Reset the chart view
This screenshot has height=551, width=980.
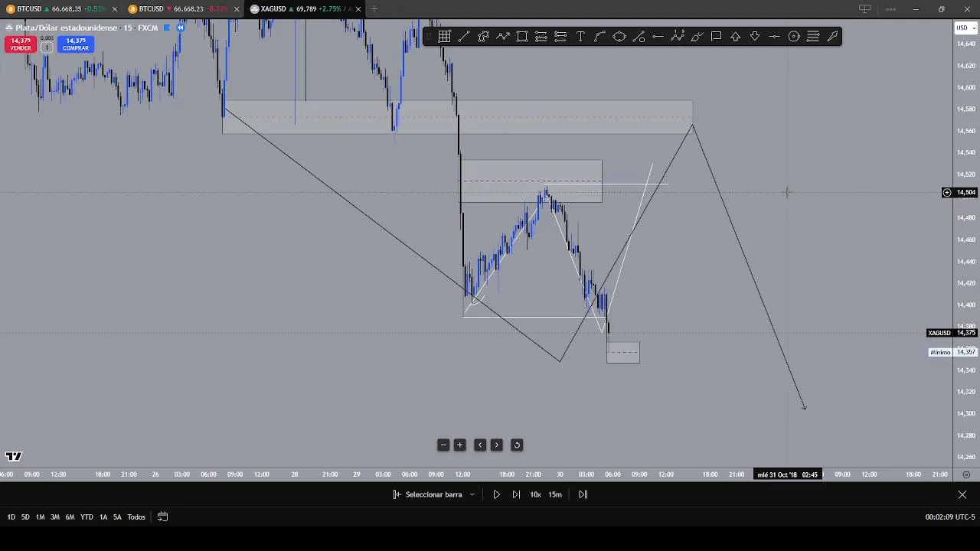[517, 445]
